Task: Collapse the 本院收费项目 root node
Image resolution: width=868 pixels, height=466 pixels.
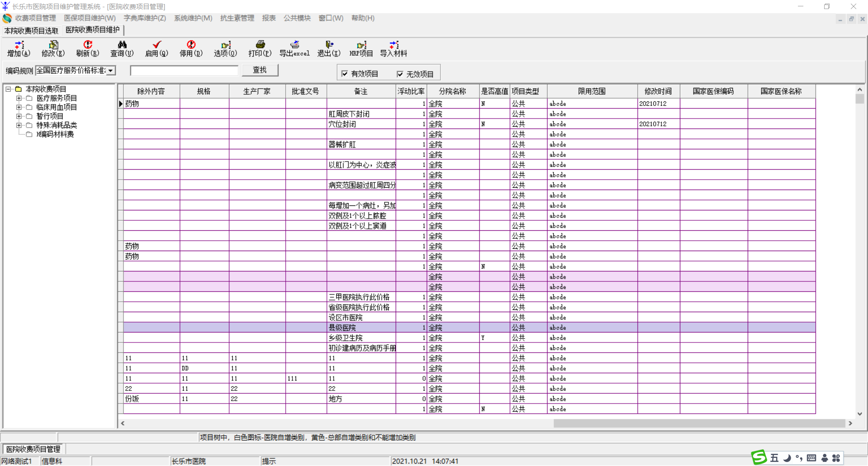Action: tap(8, 89)
